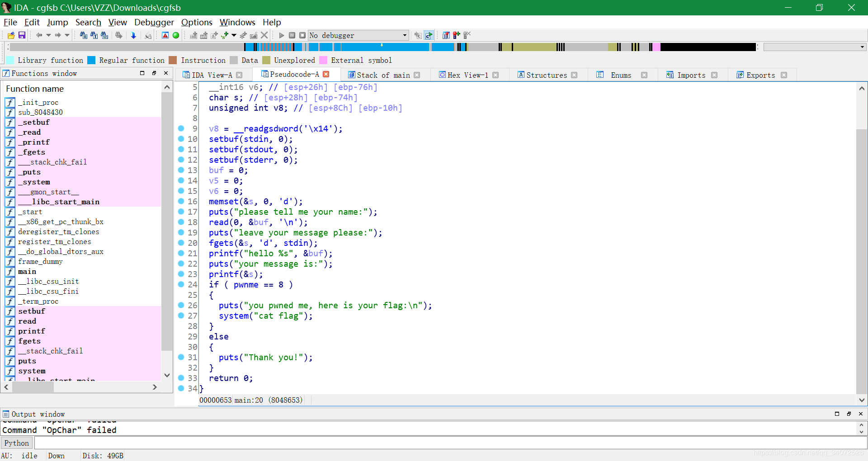868x461 pixels.
Task: Switch to the Hex View-1 tab
Action: pyautogui.click(x=467, y=75)
